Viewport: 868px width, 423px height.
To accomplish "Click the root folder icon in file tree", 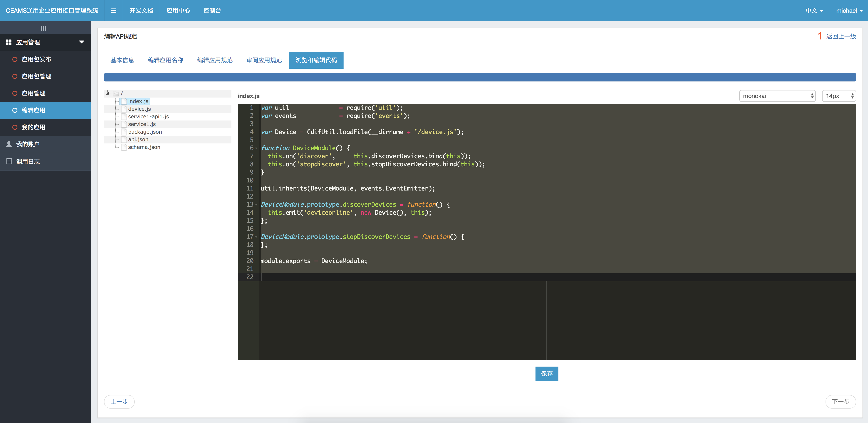I will [x=116, y=94].
